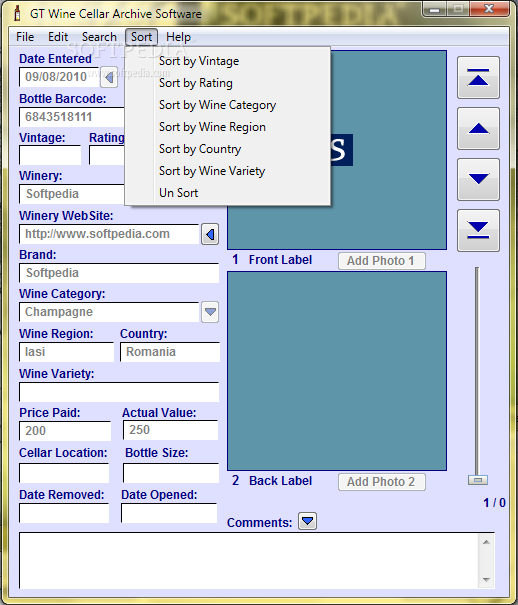This screenshot has height=605, width=518.
Task: Click Date Opened input field
Action: coord(169,513)
